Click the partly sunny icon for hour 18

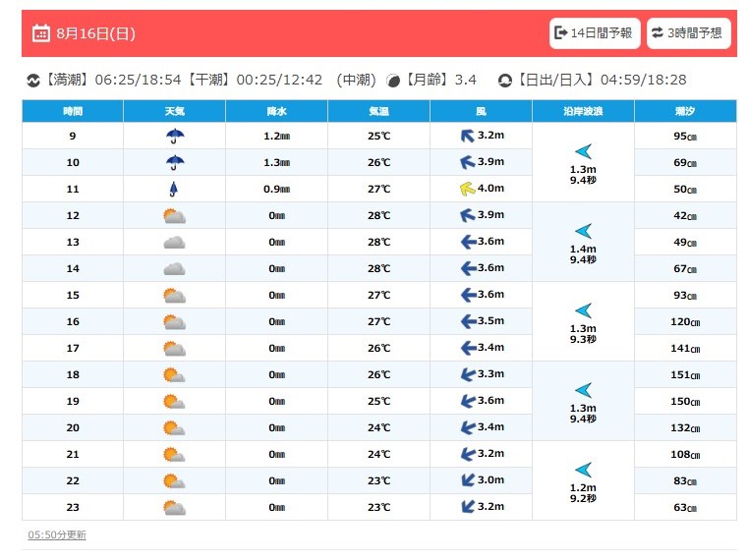174,374
